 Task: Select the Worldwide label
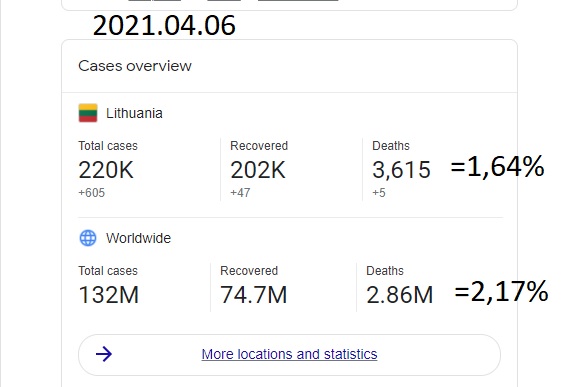[x=138, y=238]
